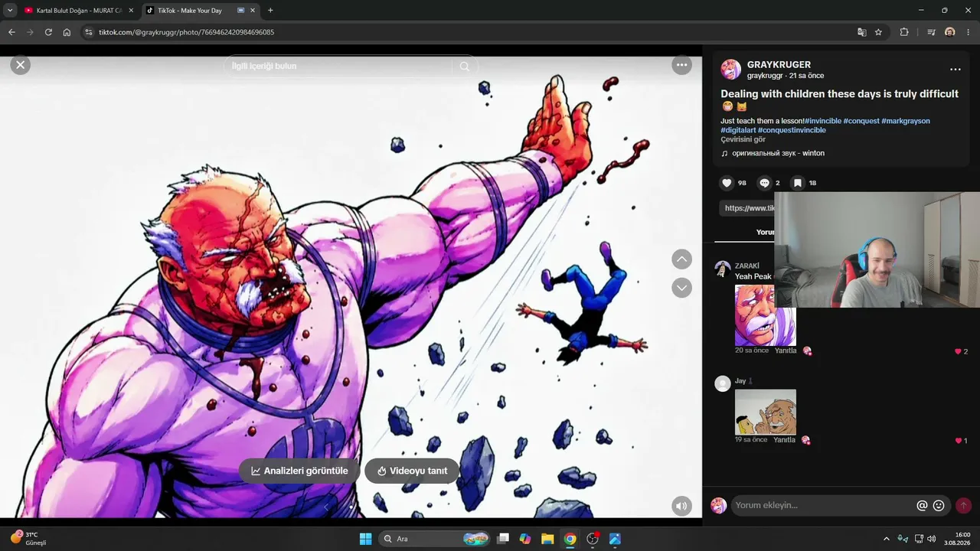Click 'Analizleri görüntüle' button
980x551 pixels.
(x=299, y=471)
